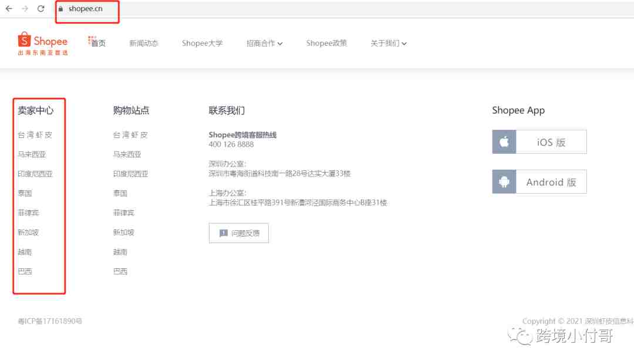Open 越南 under 购物站点
The width and height of the screenshot is (634, 364).
(120, 251)
